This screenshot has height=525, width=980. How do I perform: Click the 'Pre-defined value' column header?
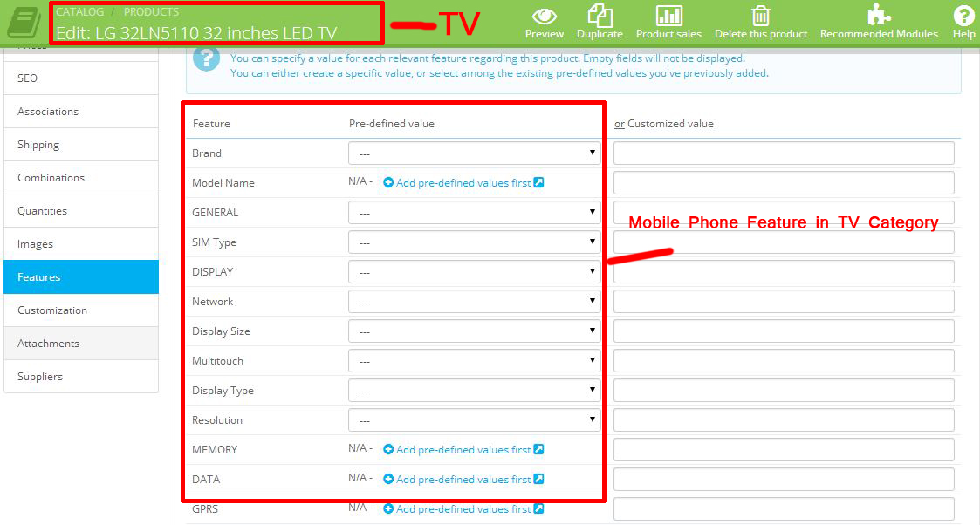tap(391, 124)
